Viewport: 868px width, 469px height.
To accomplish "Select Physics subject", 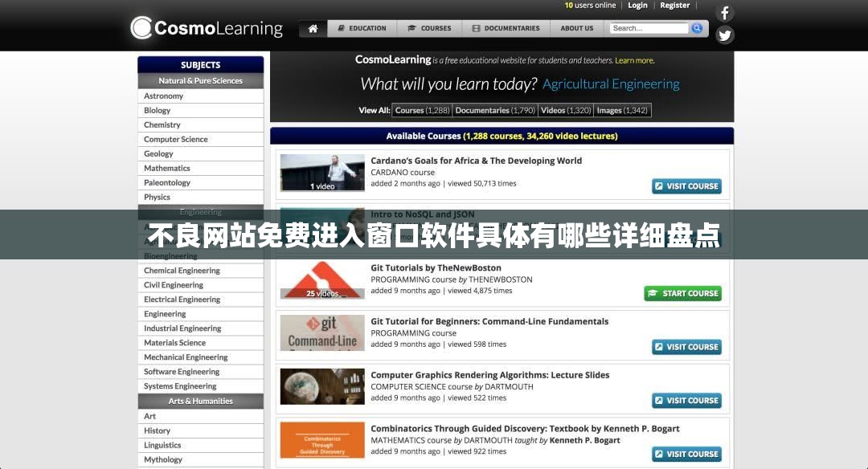I will 200,197.
